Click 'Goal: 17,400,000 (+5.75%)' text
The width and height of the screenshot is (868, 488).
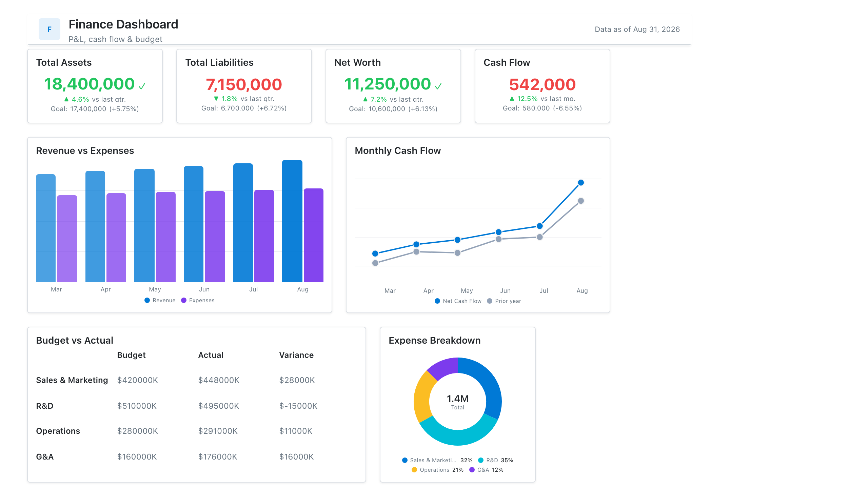click(95, 109)
